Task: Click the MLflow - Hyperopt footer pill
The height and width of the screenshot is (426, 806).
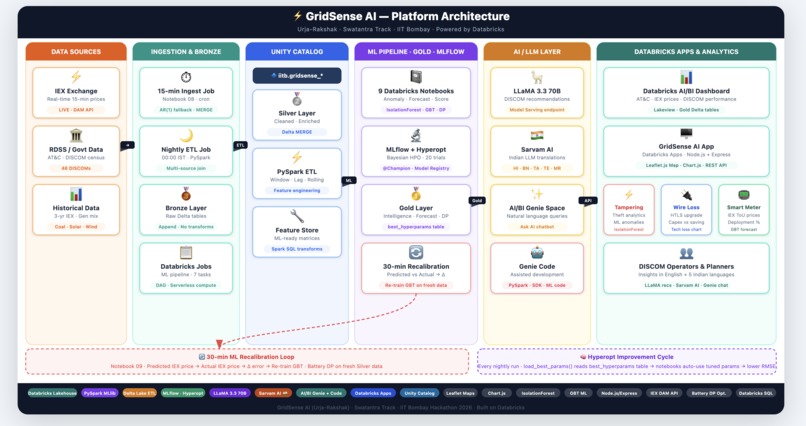Action: [x=183, y=393]
